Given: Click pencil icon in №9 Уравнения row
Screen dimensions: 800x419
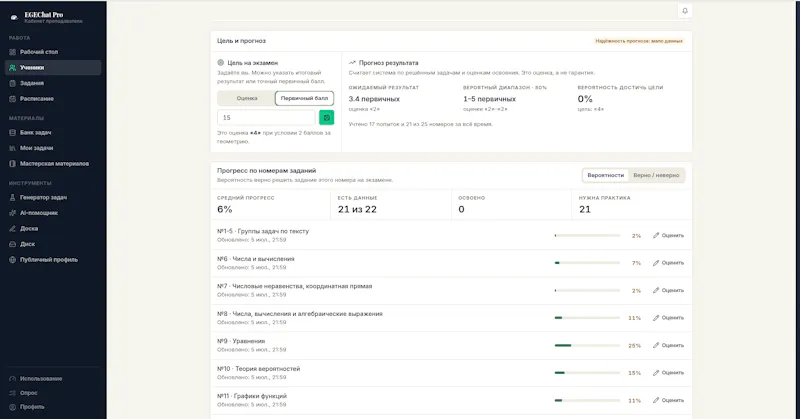Looking at the screenshot, I should (x=656, y=346).
